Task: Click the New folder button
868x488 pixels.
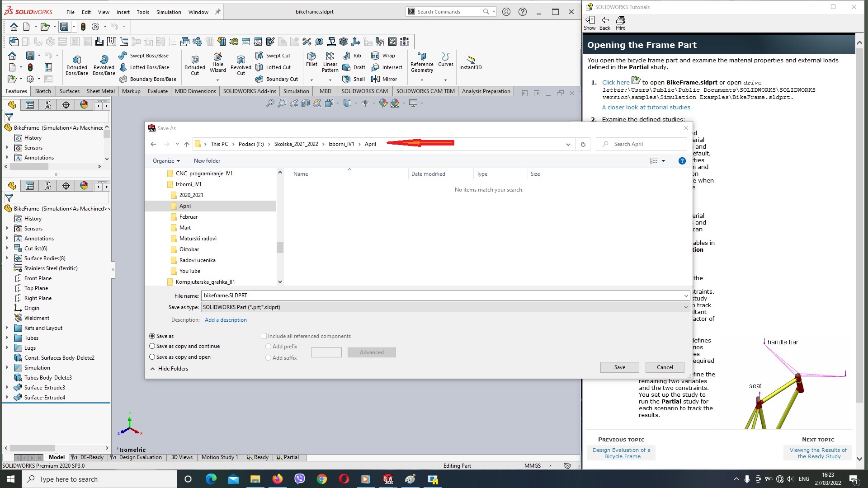Action: click(207, 161)
